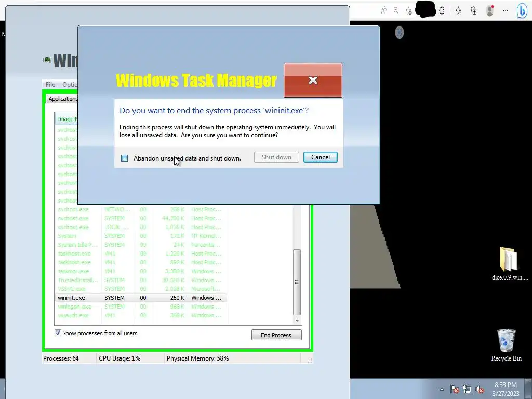The width and height of the screenshot is (532, 399).
Task: Click the Cancel button in the dialog
Action: 320,157
